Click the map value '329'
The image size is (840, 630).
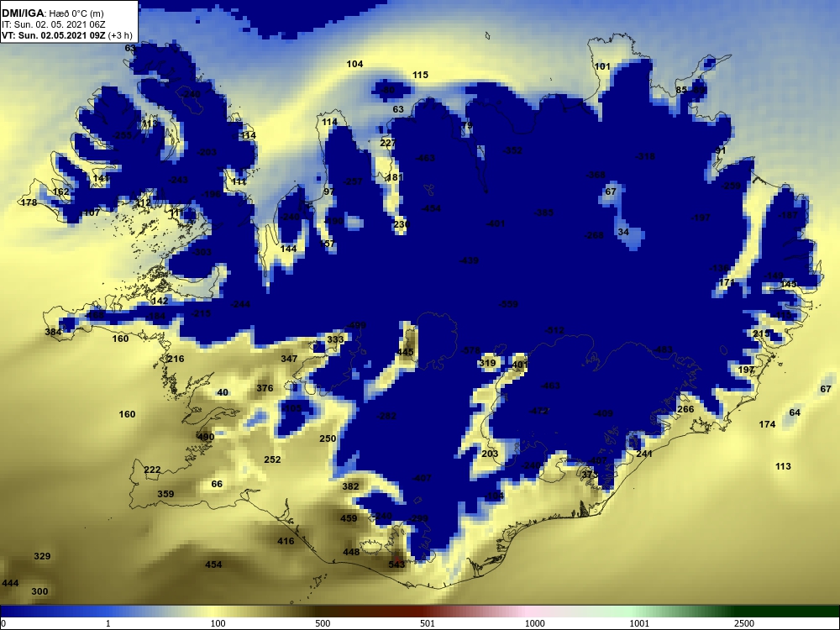coord(42,557)
